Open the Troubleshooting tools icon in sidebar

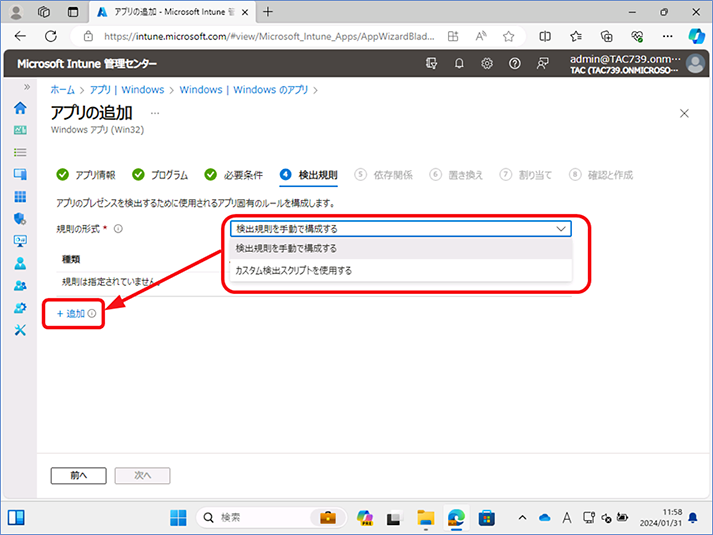(x=20, y=330)
